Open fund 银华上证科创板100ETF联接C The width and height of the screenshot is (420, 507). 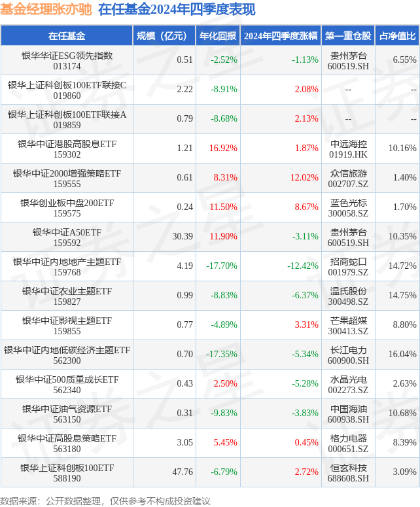pos(67,90)
